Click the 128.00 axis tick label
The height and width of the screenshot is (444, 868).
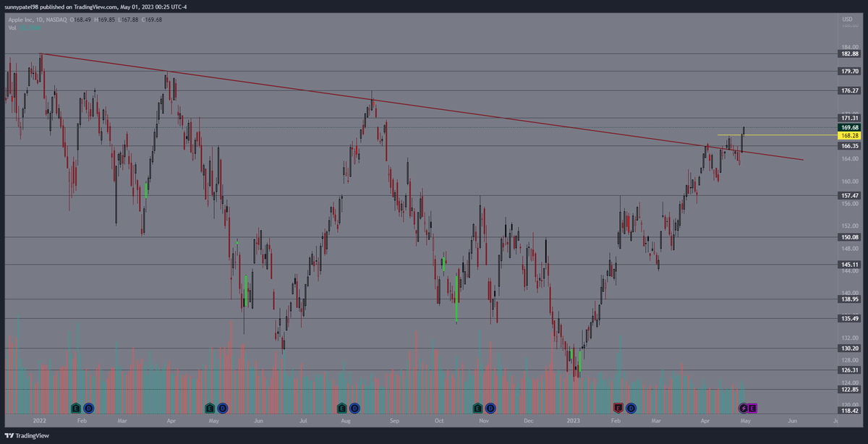coord(849,360)
